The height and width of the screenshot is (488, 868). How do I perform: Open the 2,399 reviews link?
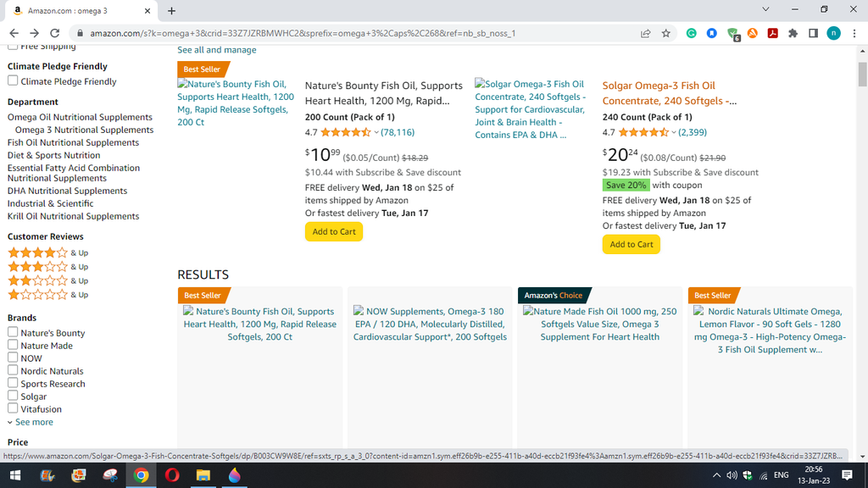(693, 133)
